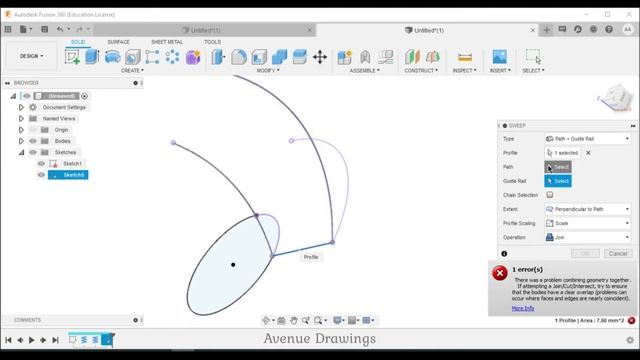Select the Shell tool icon
640x360 pixels.
tap(259, 57)
